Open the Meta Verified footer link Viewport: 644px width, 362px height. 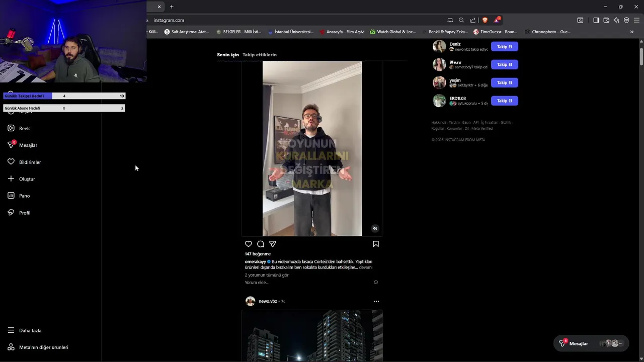[x=482, y=128]
